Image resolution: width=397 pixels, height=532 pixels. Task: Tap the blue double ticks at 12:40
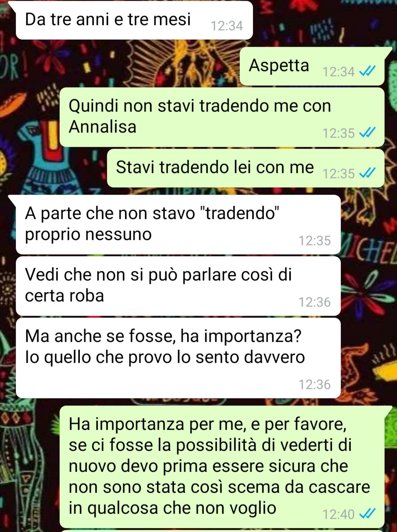pos(367,514)
